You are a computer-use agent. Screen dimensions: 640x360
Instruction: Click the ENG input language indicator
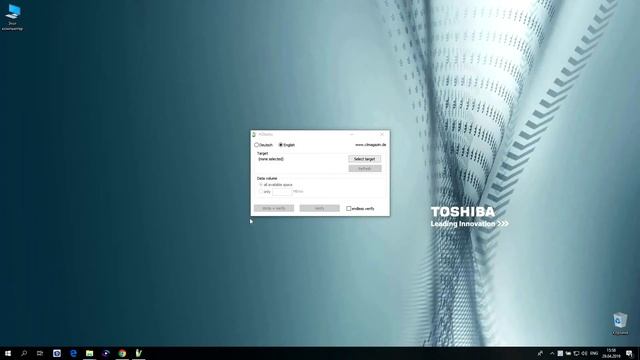(x=594, y=353)
